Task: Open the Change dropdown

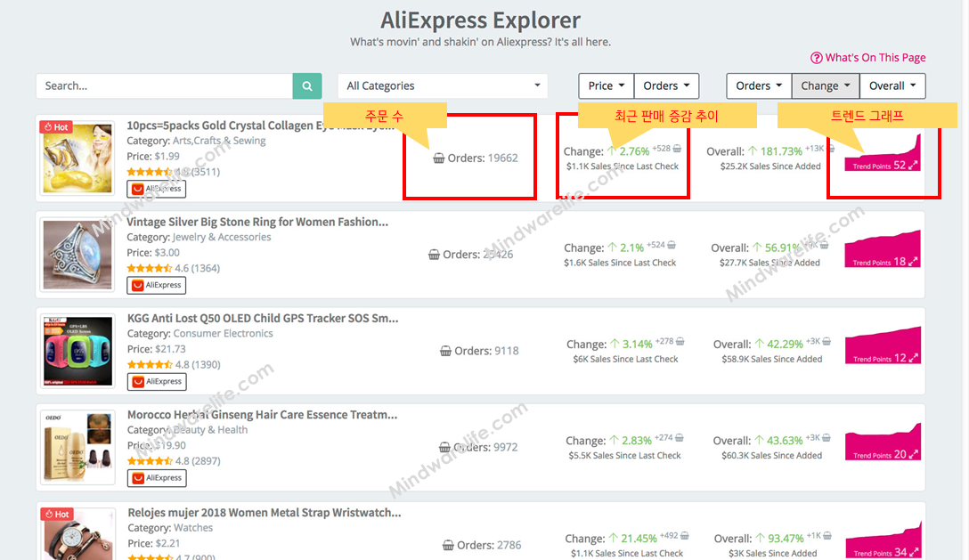Action: pyautogui.click(x=826, y=86)
